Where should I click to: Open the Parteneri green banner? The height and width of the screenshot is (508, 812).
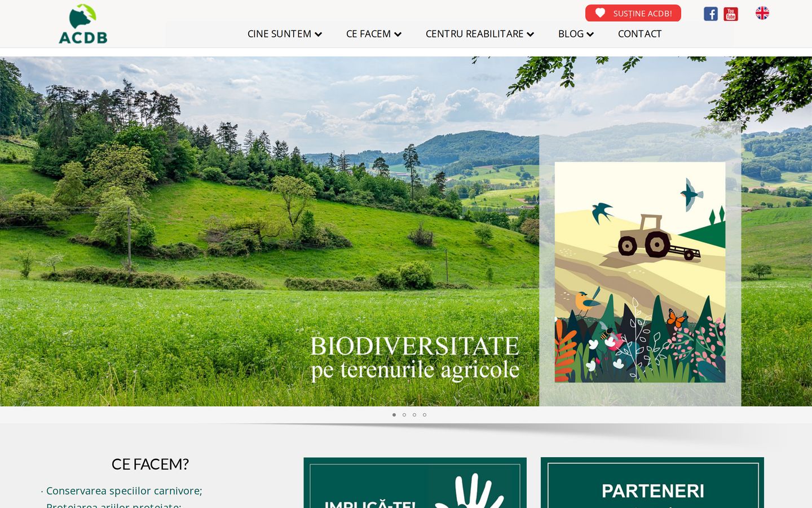[652, 483]
